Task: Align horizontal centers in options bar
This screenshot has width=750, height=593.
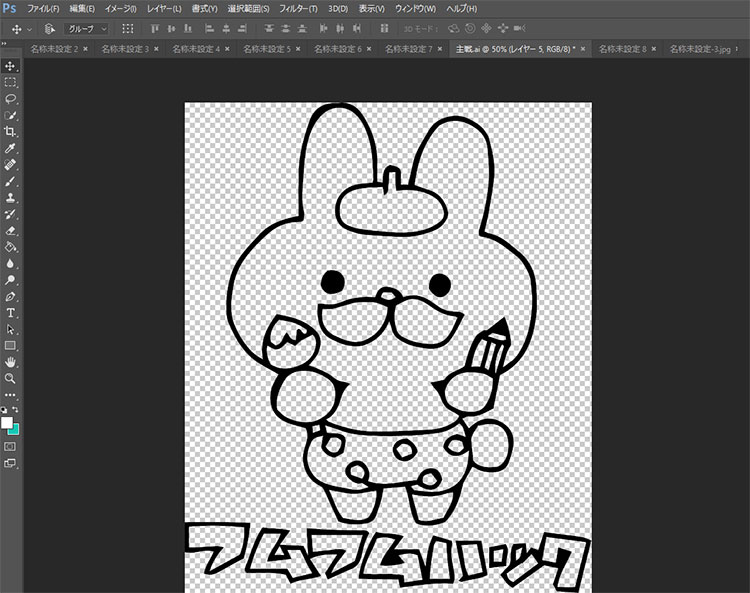Action: (x=226, y=29)
